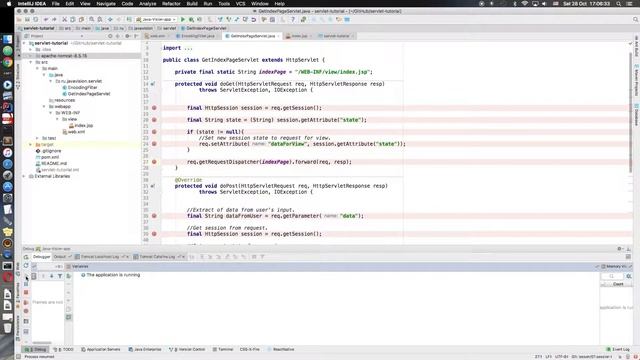640x360 pixels.
Task: Select the Tomcat Localhost Log tab
Action: 102,257
